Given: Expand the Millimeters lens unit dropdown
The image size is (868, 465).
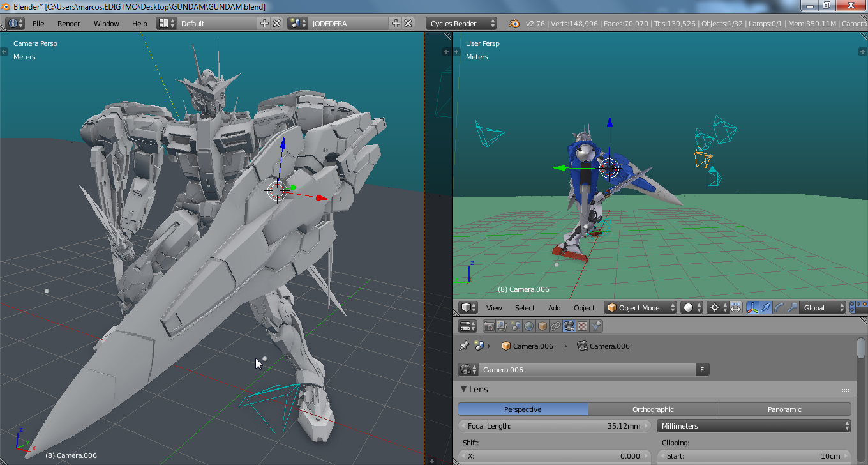Looking at the screenshot, I should click(754, 426).
